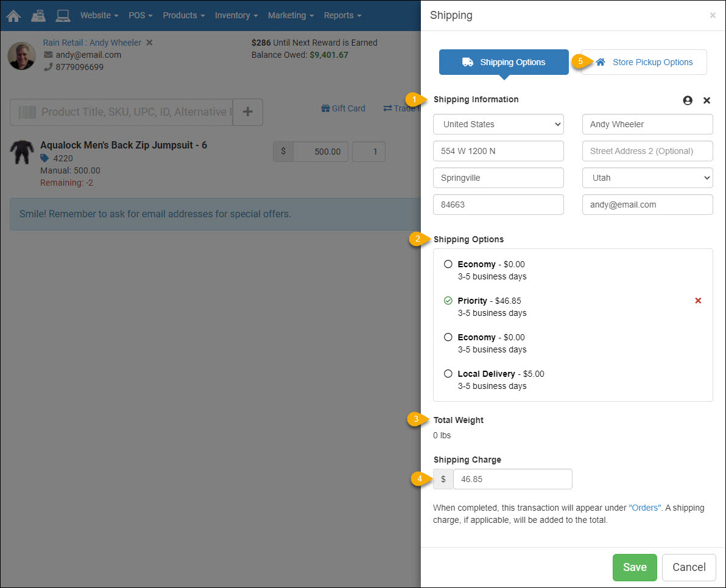726x588 pixels.
Task: Click the customer profile icon beside Shipping Information
Action: coord(688,100)
